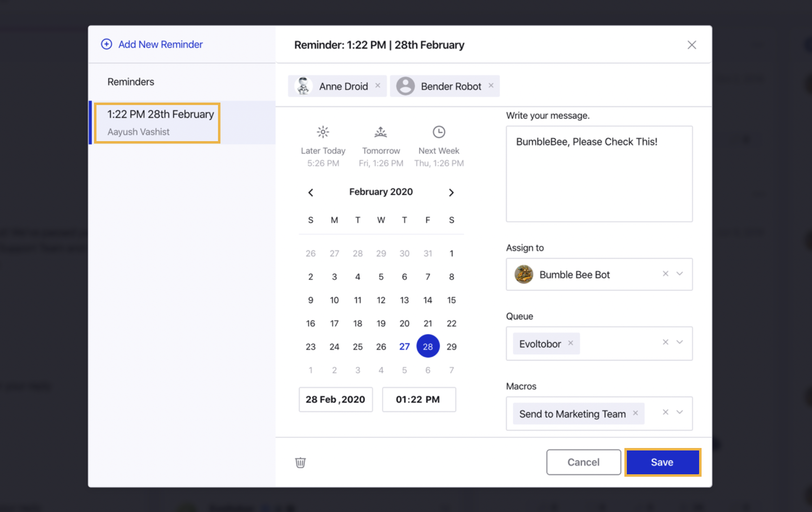Viewport: 812px width, 512px height.
Task: Select date 27 in February calendar
Action: pyautogui.click(x=404, y=346)
